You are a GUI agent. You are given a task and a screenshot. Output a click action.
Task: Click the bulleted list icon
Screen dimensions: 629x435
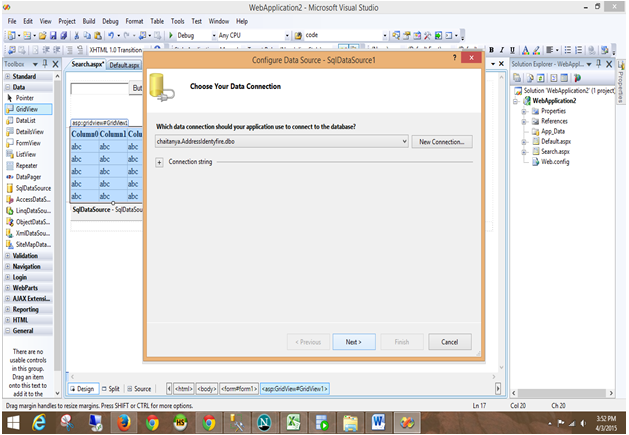coord(568,50)
